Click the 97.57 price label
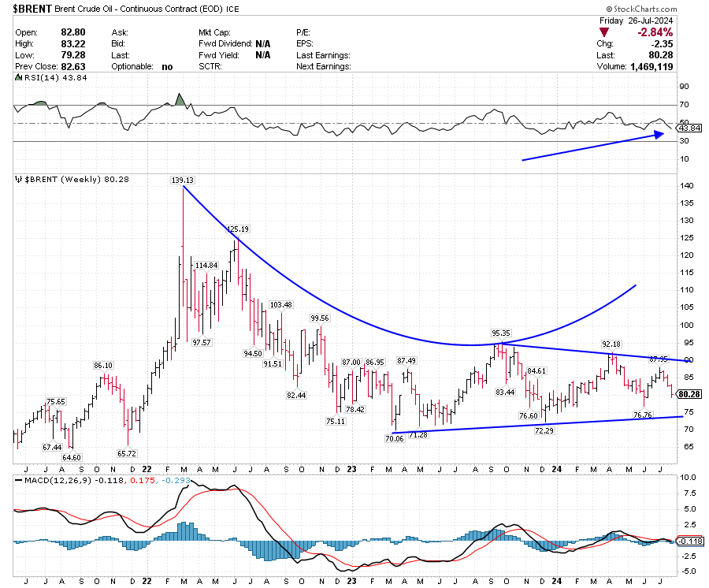Viewport: 709px width, 588px height. point(202,343)
